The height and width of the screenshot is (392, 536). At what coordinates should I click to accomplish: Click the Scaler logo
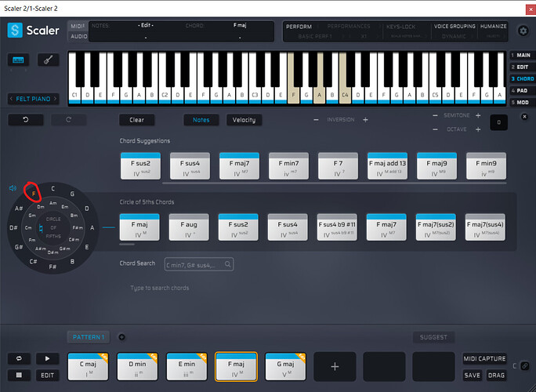[x=33, y=31]
